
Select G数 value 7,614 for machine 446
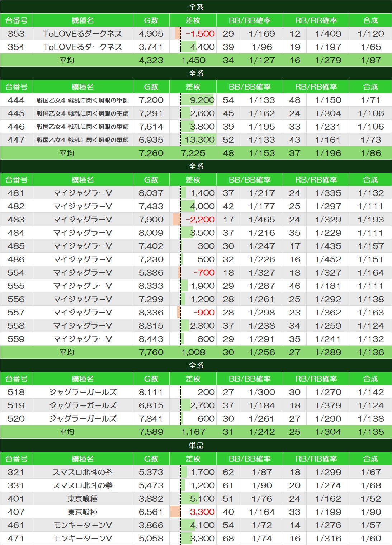tap(151, 127)
